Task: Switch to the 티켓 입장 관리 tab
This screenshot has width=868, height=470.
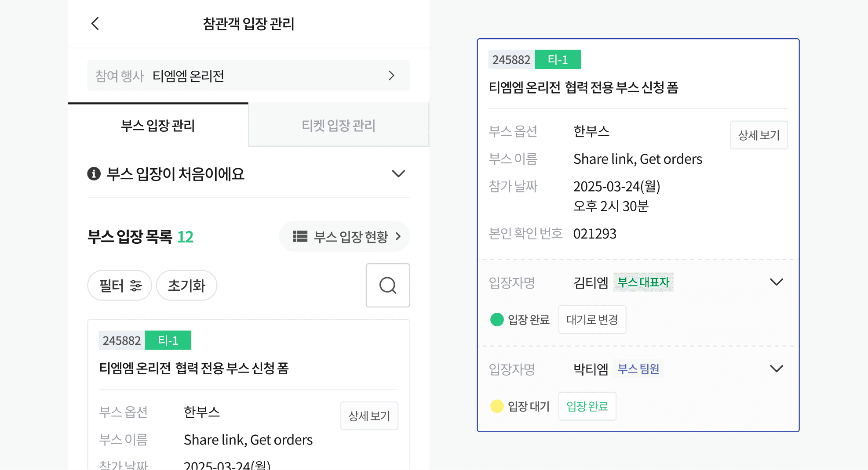Action: 339,125
